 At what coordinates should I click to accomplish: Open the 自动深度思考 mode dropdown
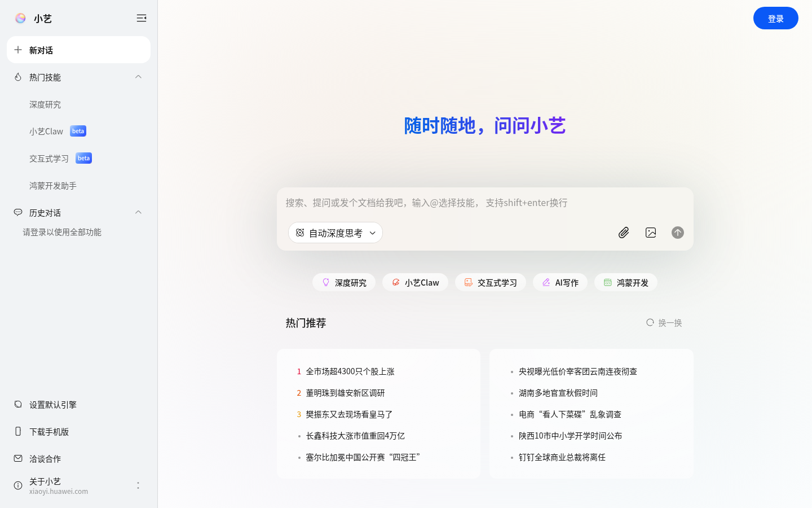tap(336, 233)
